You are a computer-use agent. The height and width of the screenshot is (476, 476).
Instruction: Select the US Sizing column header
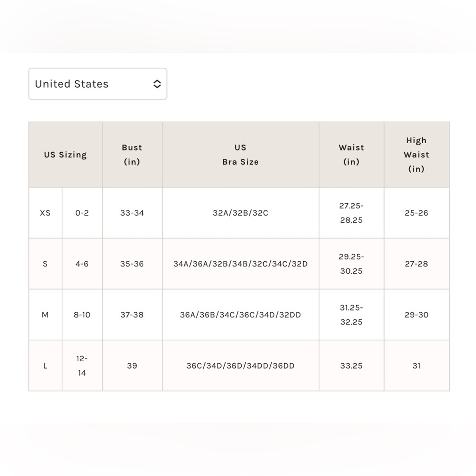click(66, 155)
